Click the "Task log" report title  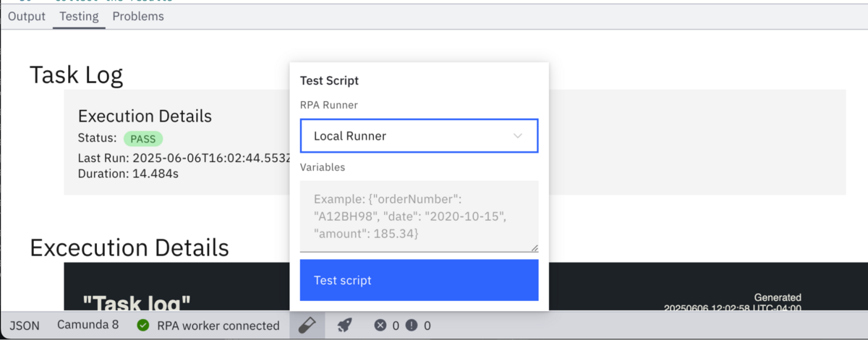click(137, 303)
